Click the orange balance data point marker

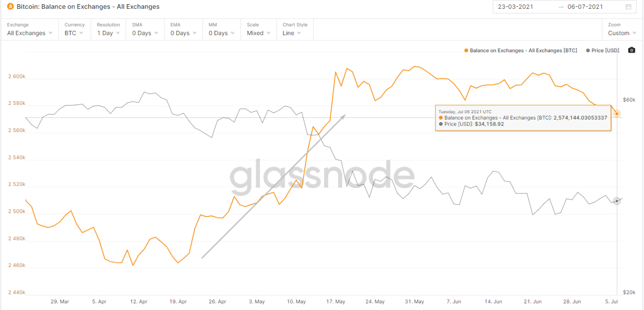[617, 114]
